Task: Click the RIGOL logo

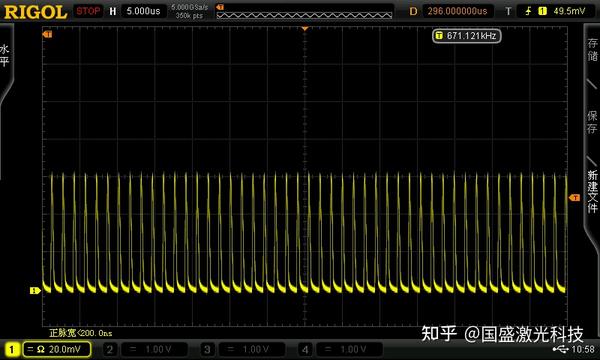Action: click(x=36, y=12)
